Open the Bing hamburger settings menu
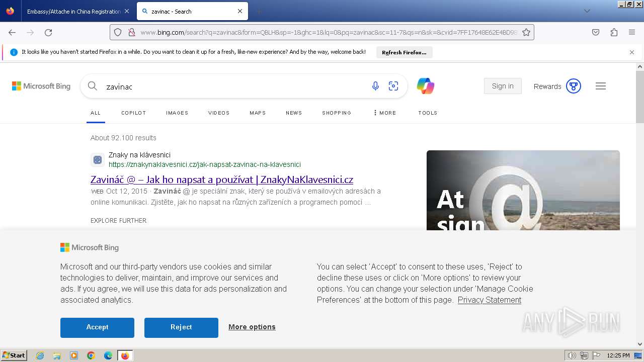This screenshot has width=644, height=362. click(x=601, y=86)
